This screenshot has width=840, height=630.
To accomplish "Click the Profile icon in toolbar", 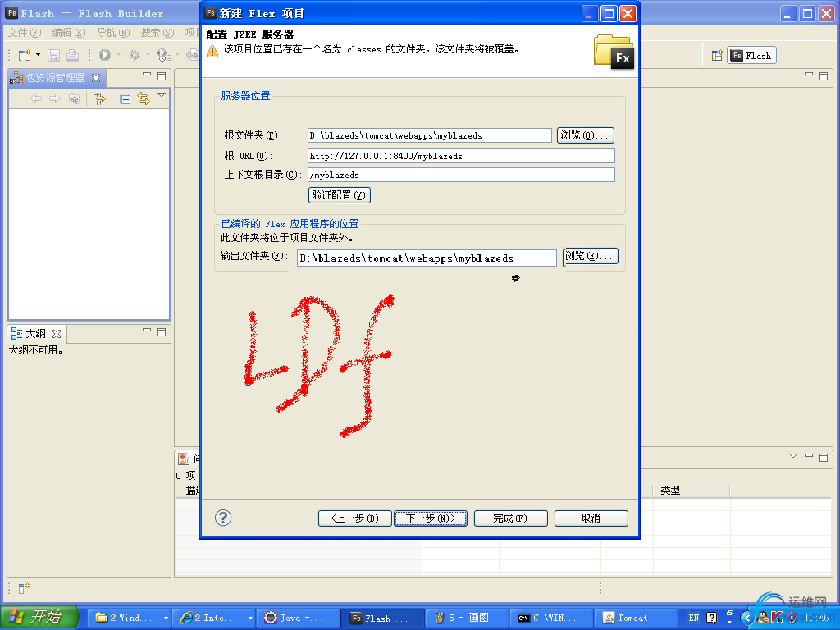I will [x=163, y=55].
